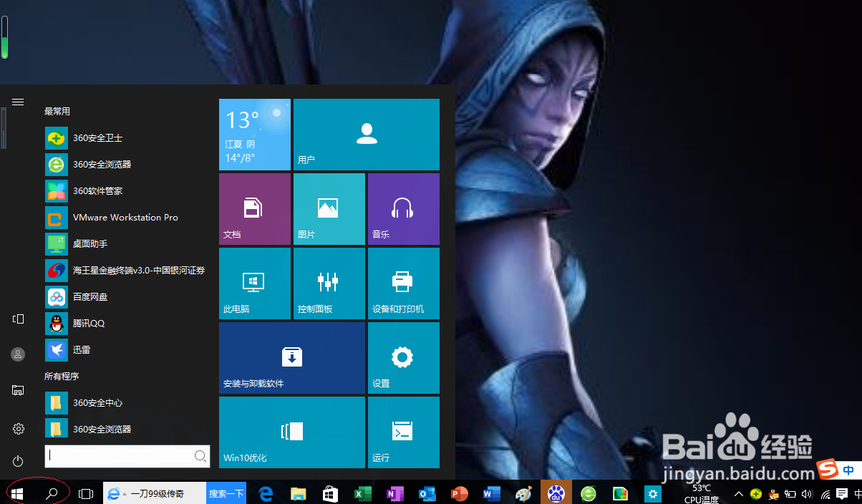Image resolution: width=862 pixels, height=504 pixels.
Task: Open the 运行 tile
Action: [x=404, y=432]
